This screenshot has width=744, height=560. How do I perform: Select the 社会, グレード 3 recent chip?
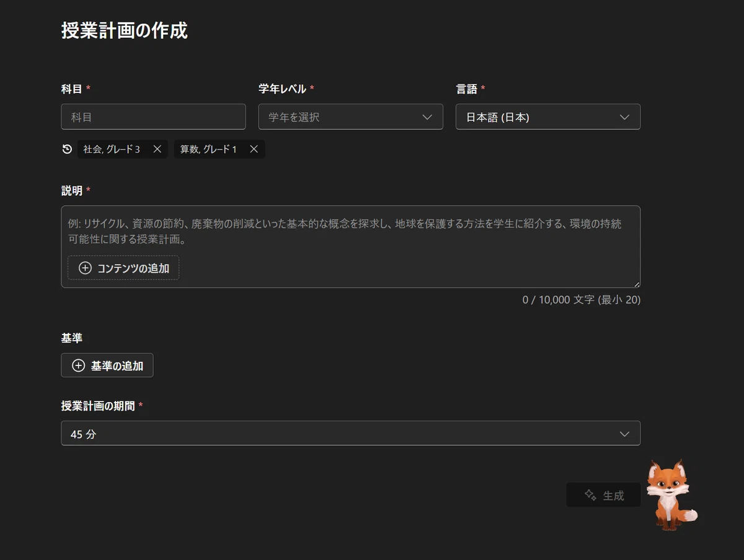click(x=112, y=149)
